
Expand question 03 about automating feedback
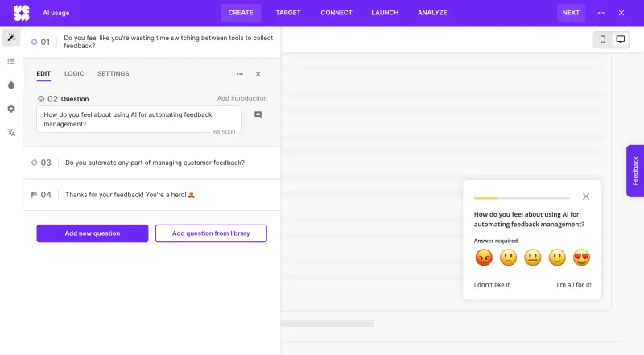tap(152, 163)
